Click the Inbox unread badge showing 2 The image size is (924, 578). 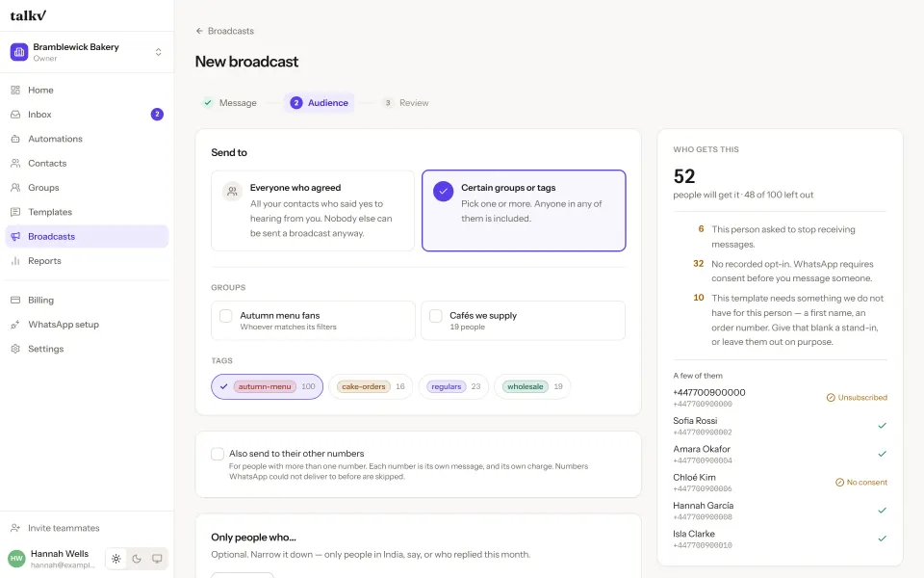click(157, 115)
